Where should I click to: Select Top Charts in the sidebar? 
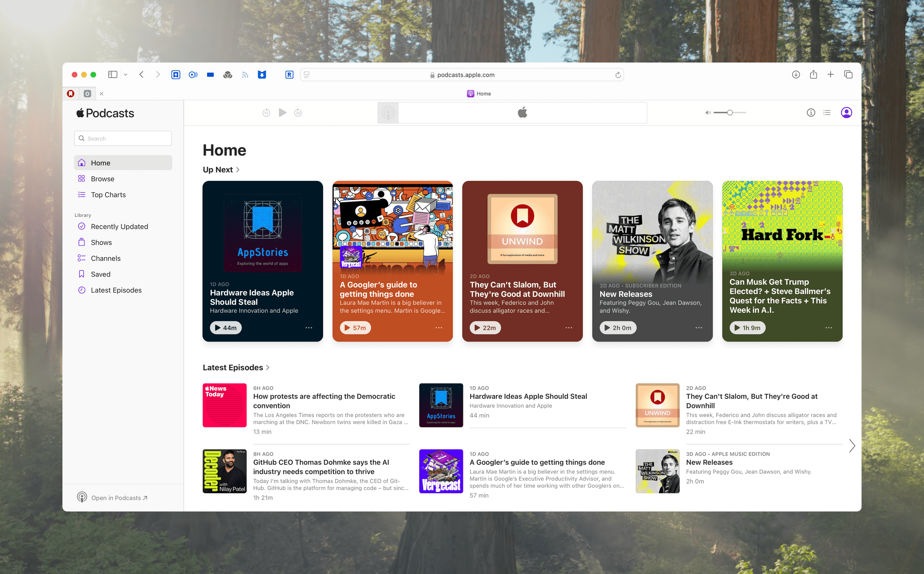pyautogui.click(x=108, y=195)
